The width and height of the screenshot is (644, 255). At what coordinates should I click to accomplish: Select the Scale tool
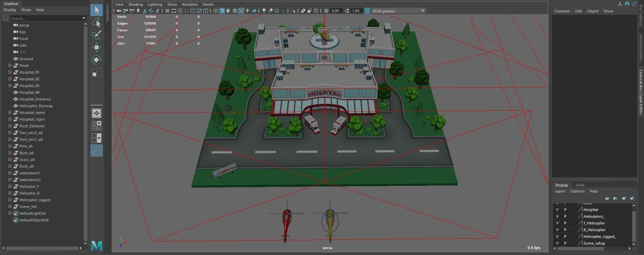[x=97, y=72]
